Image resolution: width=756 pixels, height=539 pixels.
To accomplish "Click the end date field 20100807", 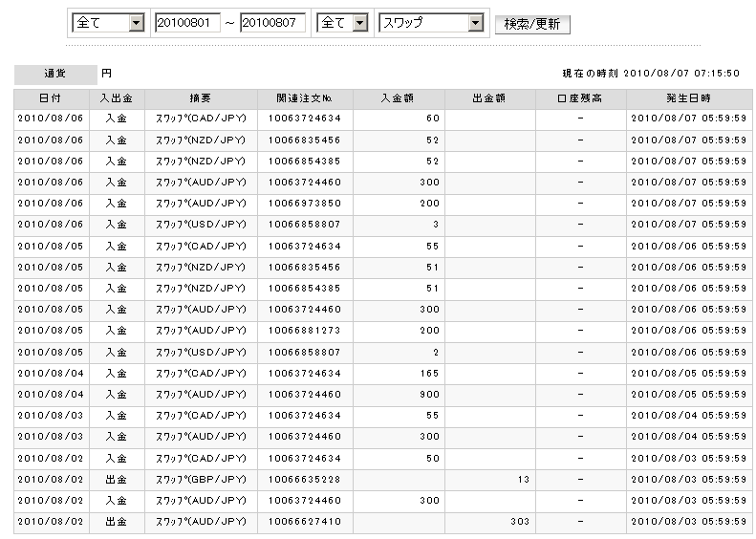I will tap(272, 23).
